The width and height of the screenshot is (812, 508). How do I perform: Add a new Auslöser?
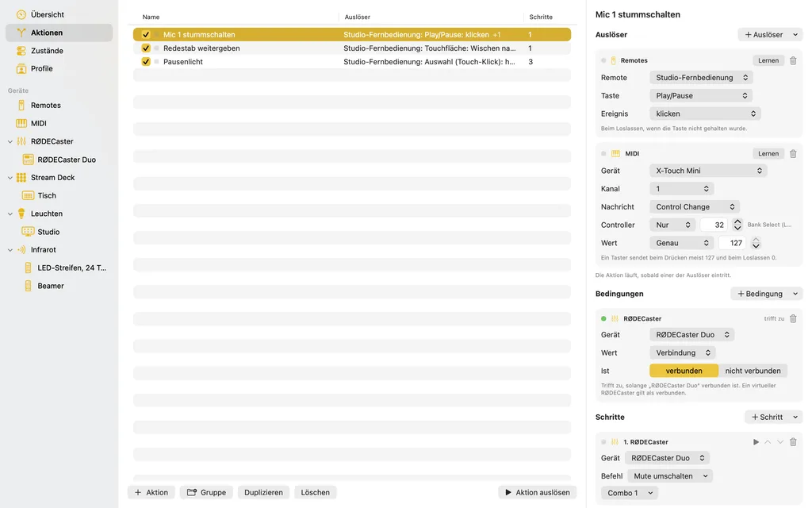764,35
